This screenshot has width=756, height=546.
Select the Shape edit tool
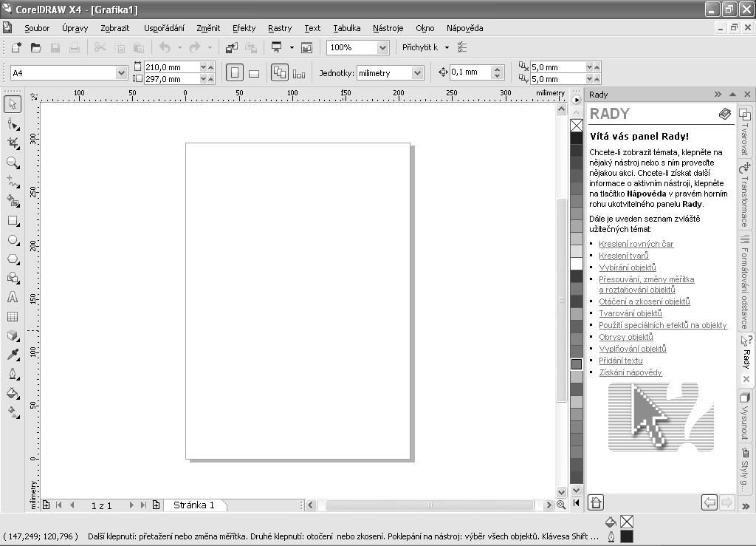[13, 124]
